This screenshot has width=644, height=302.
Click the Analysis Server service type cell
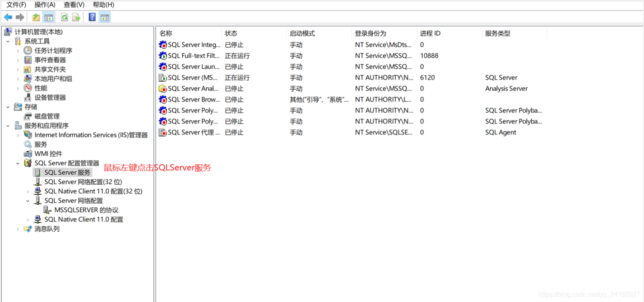pyautogui.click(x=506, y=89)
